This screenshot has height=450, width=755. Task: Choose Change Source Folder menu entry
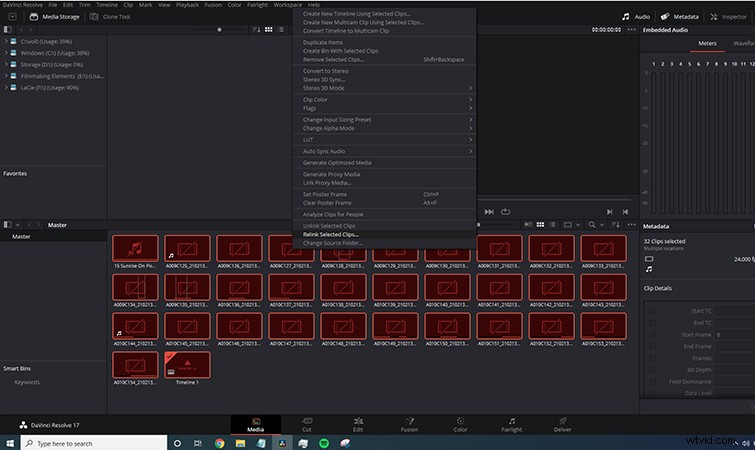pos(384,243)
